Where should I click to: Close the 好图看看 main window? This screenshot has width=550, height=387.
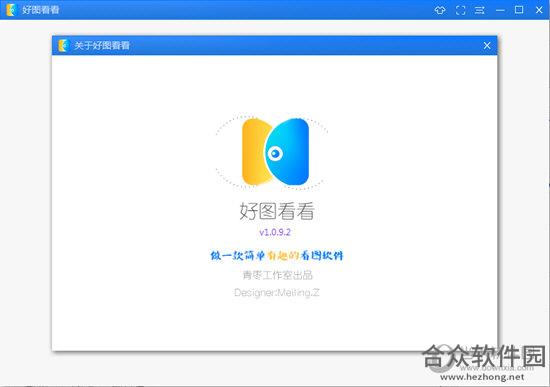pyautogui.click(x=539, y=10)
